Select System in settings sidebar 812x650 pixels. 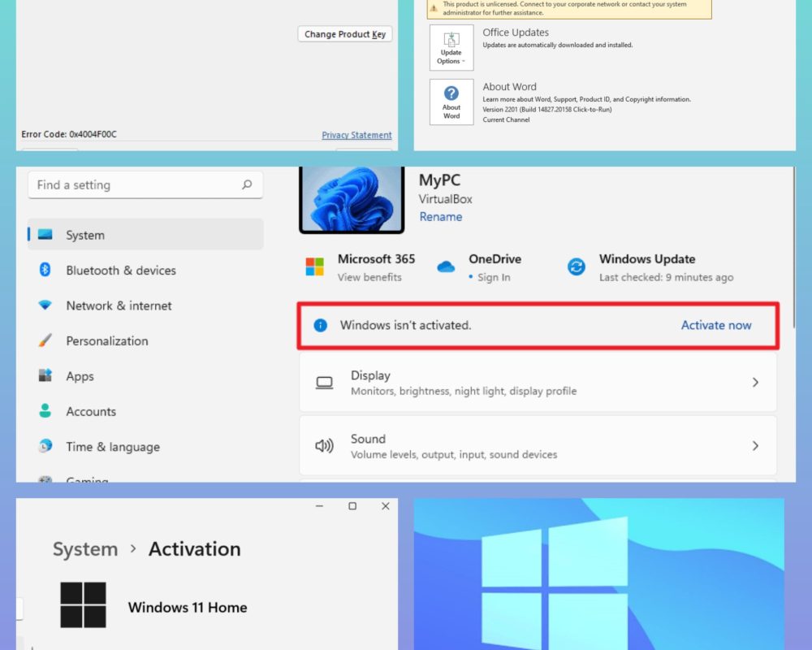[x=145, y=234]
